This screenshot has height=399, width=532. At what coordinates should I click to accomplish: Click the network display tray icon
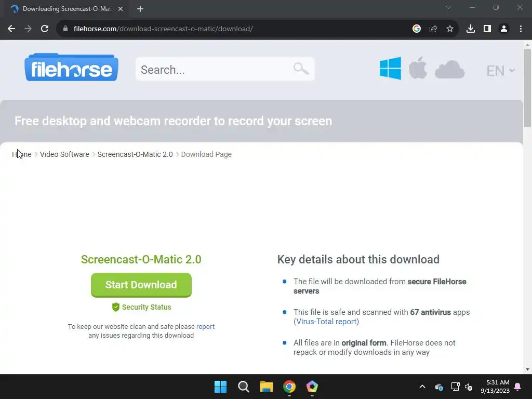tap(455, 387)
